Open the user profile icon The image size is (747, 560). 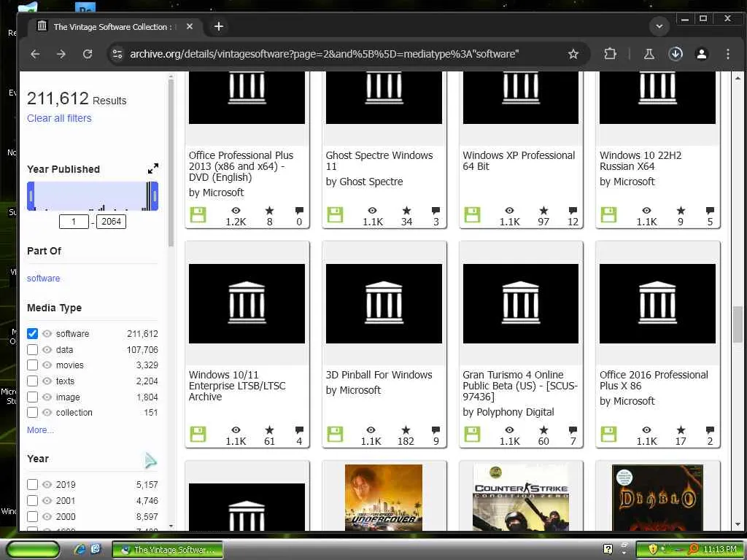click(x=701, y=54)
